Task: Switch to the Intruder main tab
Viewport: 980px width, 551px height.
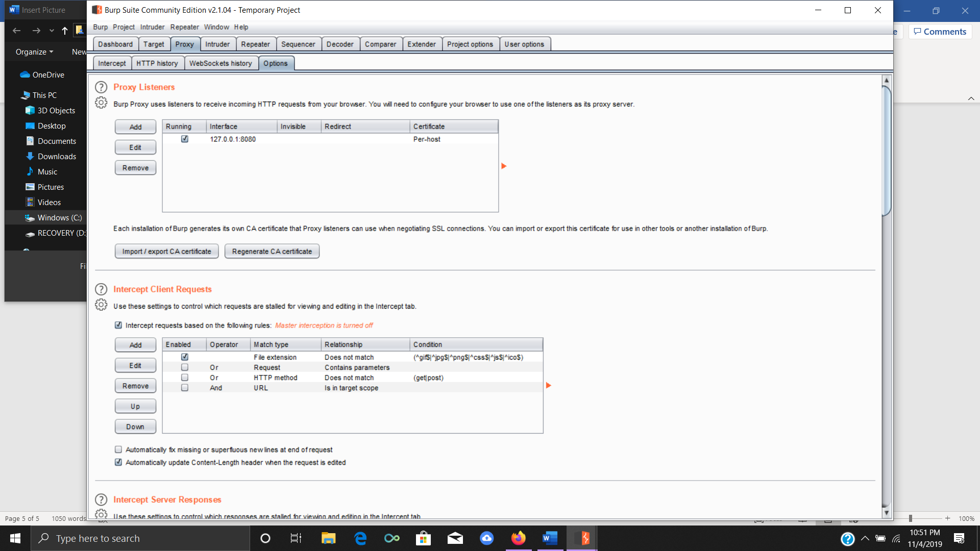Action: click(x=217, y=44)
